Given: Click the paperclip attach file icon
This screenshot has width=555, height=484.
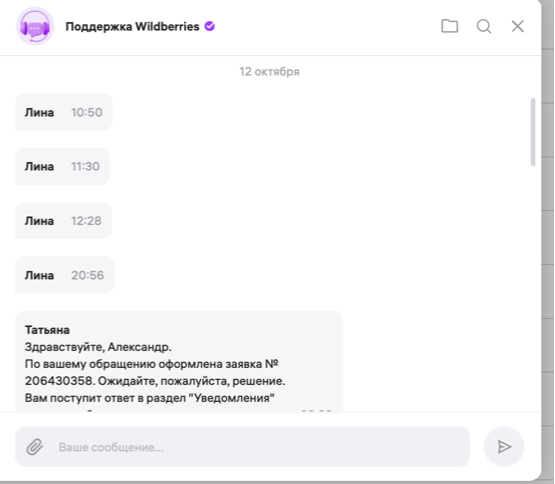Looking at the screenshot, I should point(35,447).
